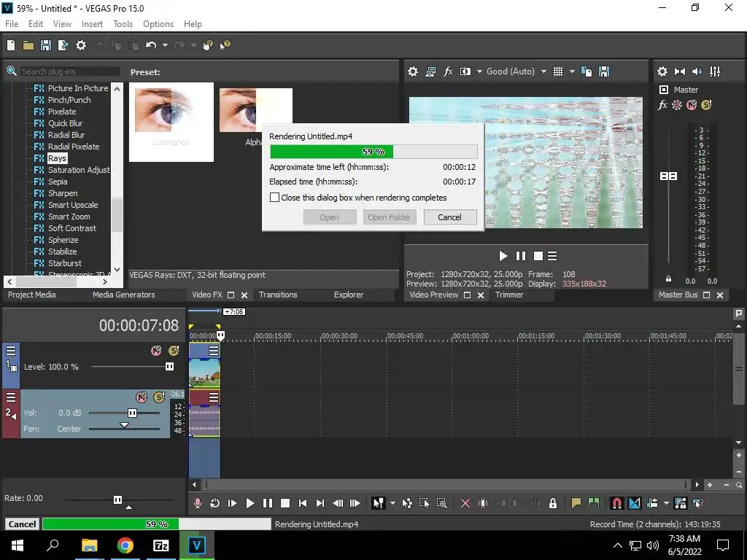Open Video Preview properties gear icon
The image size is (747, 560).
(413, 71)
